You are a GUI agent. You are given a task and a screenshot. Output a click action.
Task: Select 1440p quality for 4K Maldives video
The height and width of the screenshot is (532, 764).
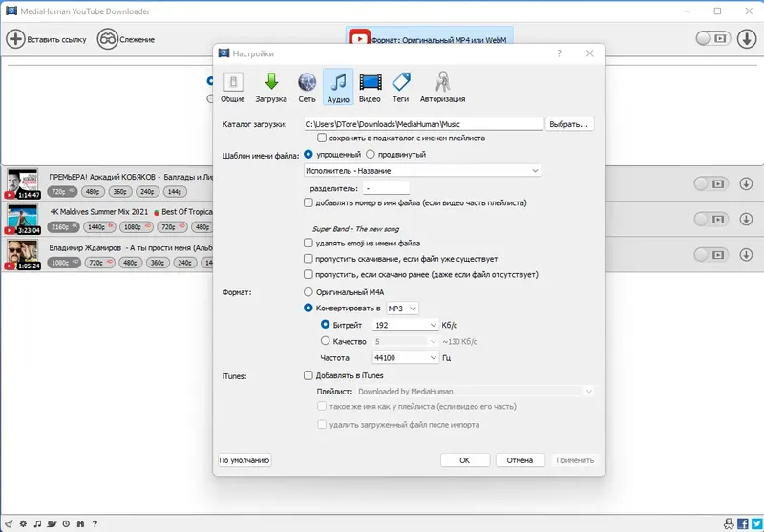(x=99, y=227)
